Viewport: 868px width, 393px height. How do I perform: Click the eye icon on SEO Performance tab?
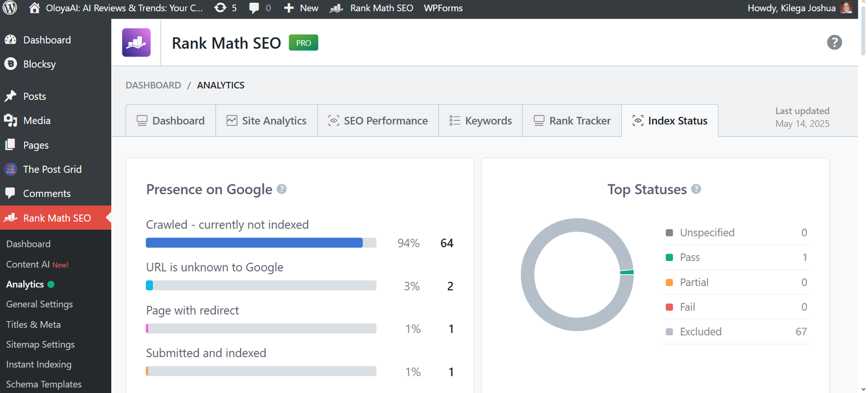click(x=334, y=121)
